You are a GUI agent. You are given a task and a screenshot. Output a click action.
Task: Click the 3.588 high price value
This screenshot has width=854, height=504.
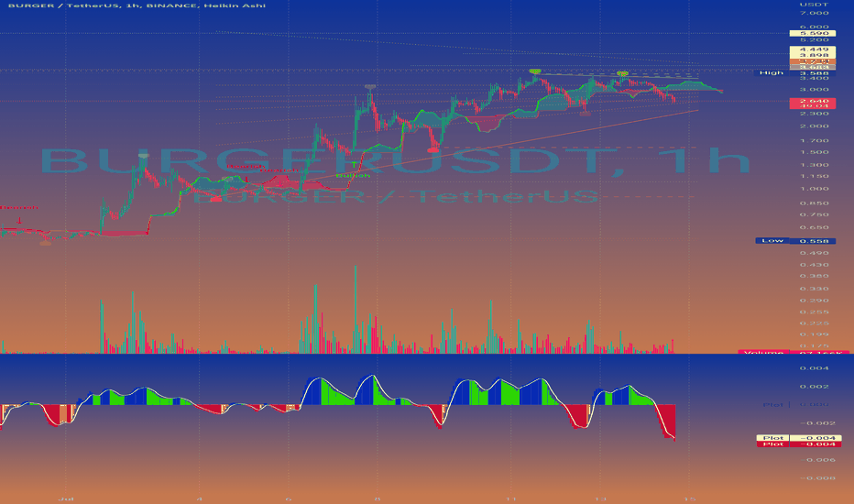tap(814, 73)
